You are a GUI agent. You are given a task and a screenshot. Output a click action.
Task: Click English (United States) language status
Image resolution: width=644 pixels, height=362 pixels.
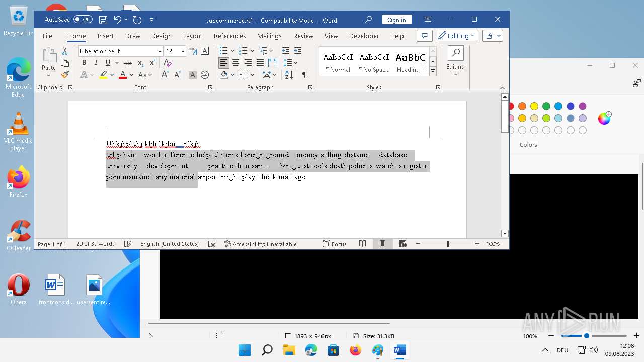click(x=170, y=244)
